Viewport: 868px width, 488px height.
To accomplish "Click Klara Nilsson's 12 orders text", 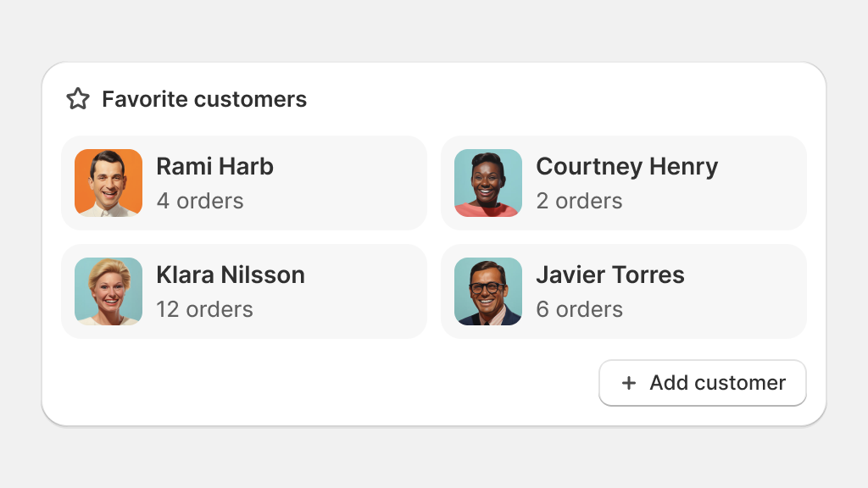I will point(204,309).
